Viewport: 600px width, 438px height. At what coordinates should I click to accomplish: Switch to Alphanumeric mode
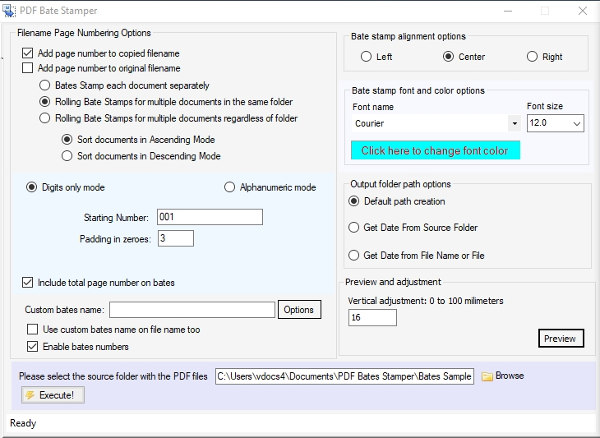[230, 187]
